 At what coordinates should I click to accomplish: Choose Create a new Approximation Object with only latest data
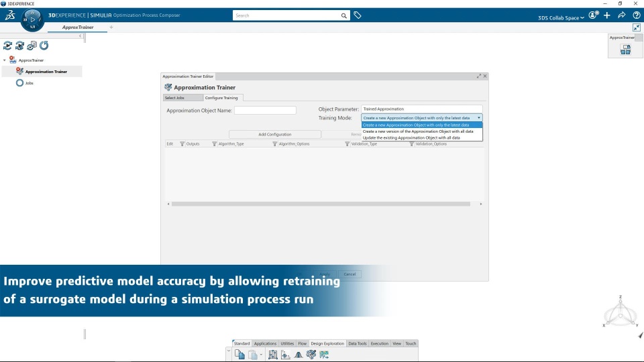tap(422, 125)
